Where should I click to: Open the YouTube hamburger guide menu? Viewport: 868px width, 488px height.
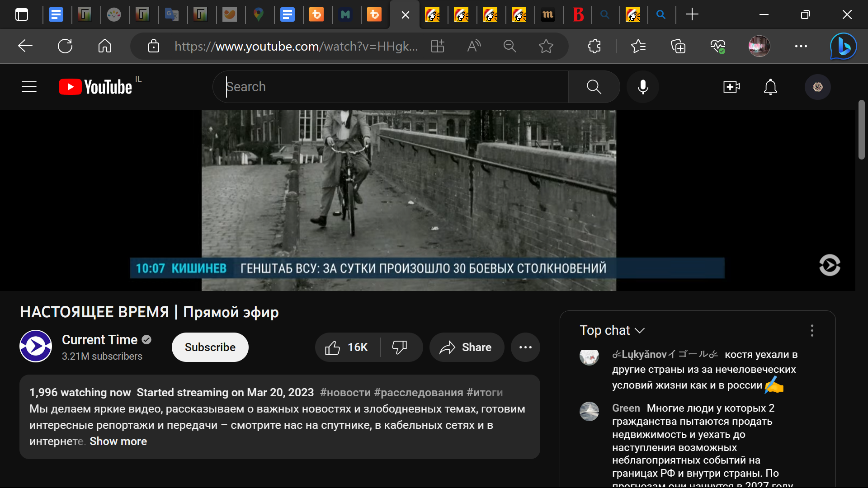coord(29,87)
